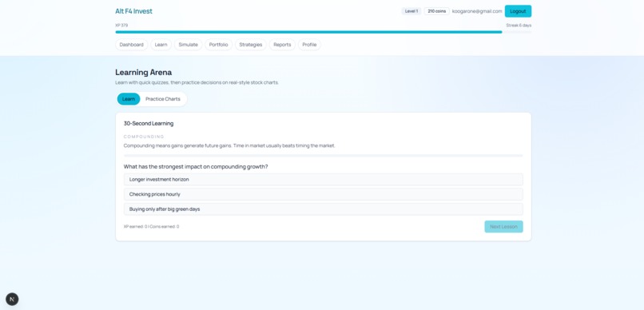644x310 pixels.
Task: Click the Learning Arena subtitle description
Action: coord(197,82)
